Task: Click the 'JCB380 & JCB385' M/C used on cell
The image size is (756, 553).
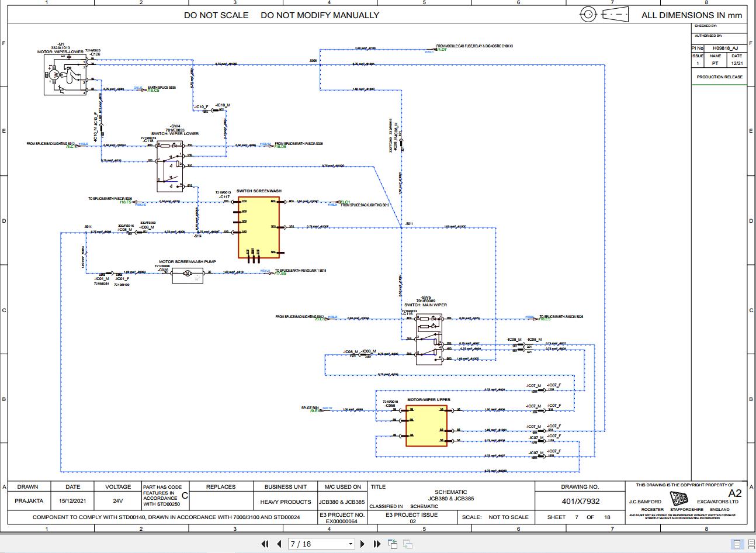Action: [x=342, y=502]
